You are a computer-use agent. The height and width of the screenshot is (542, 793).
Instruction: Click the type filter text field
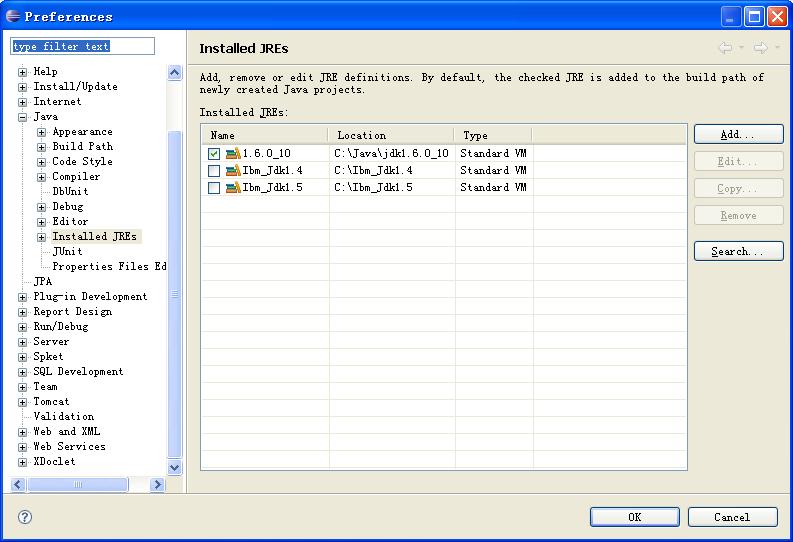point(82,46)
